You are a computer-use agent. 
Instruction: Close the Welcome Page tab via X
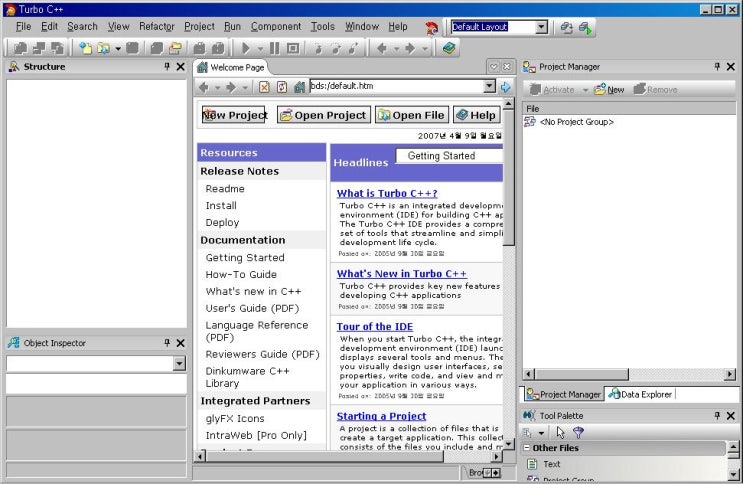point(507,67)
